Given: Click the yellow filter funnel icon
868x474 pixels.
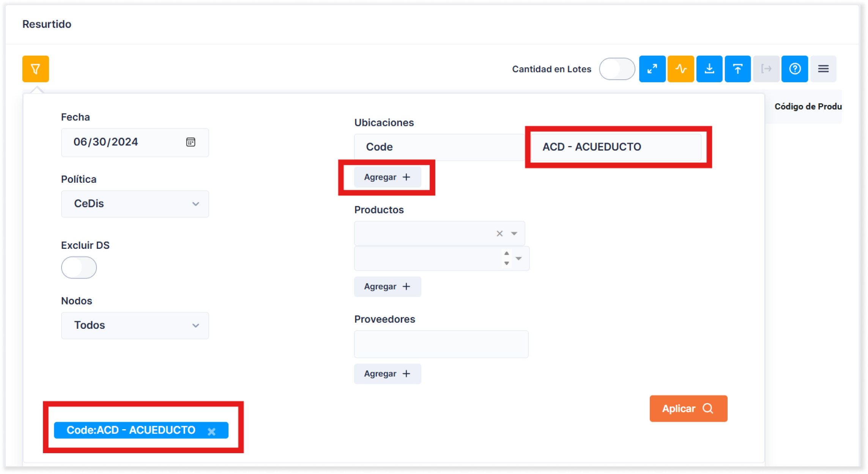Looking at the screenshot, I should point(36,69).
